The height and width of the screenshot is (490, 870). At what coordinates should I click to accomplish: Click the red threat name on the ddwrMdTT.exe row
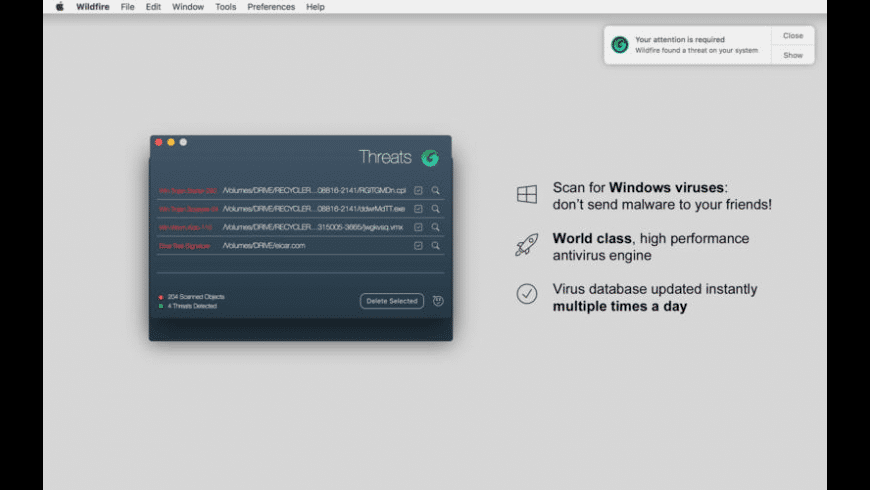(188, 209)
